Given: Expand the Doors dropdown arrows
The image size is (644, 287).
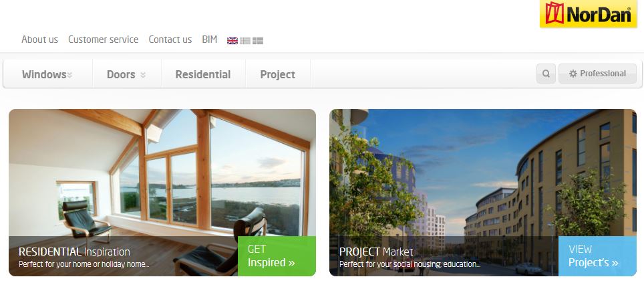Looking at the screenshot, I should pos(143,75).
